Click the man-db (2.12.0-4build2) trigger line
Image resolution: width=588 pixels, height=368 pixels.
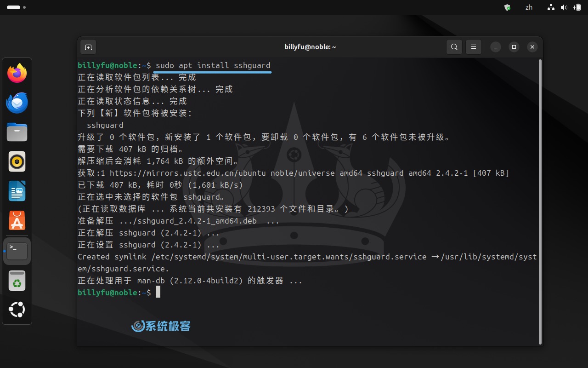[x=190, y=281]
